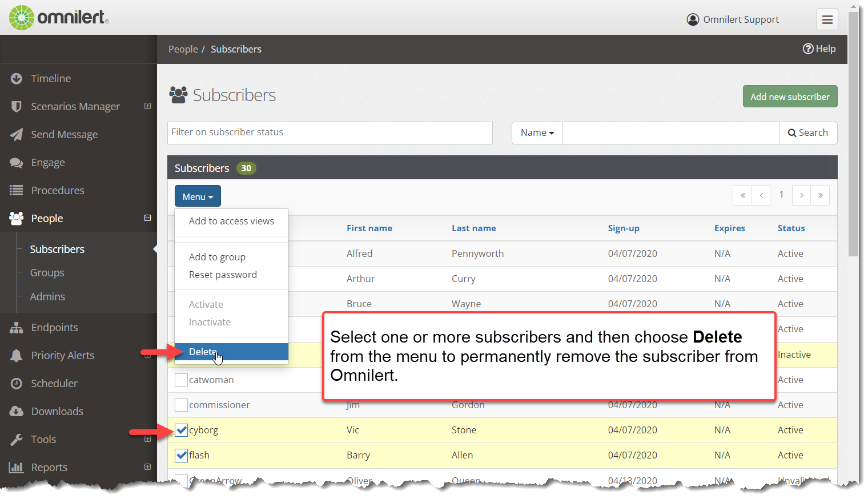This screenshot has height=503, width=868.
Task: Jump to last page of subscribers
Action: [x=820, y=195]
